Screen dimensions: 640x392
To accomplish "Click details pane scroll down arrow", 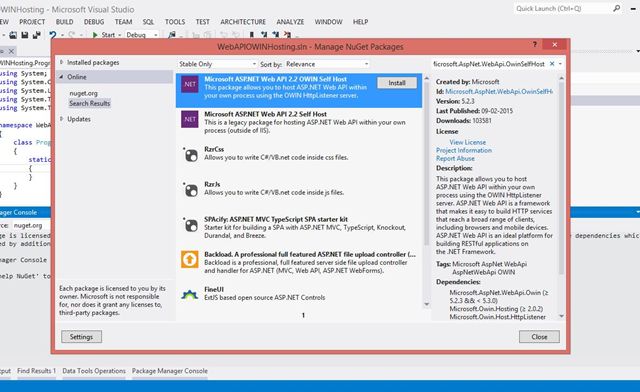I will [561, 316].
